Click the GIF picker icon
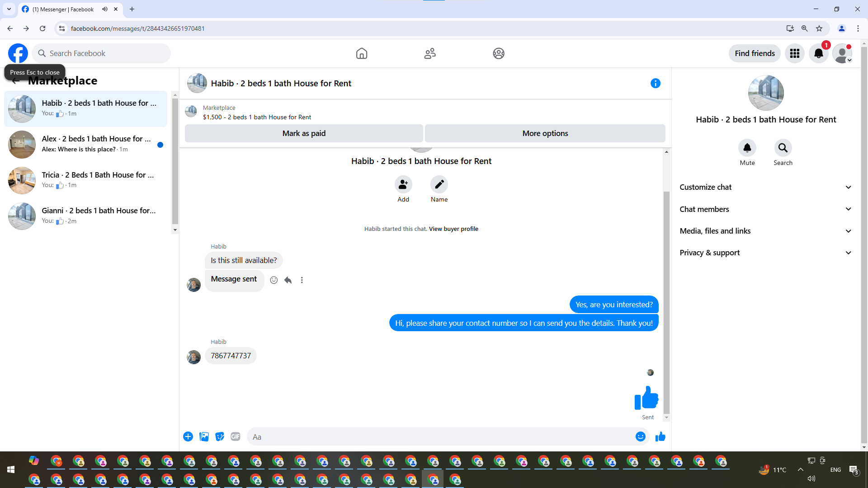The width and height of the screenshot is (868, 488). click(x=235, y=436)
